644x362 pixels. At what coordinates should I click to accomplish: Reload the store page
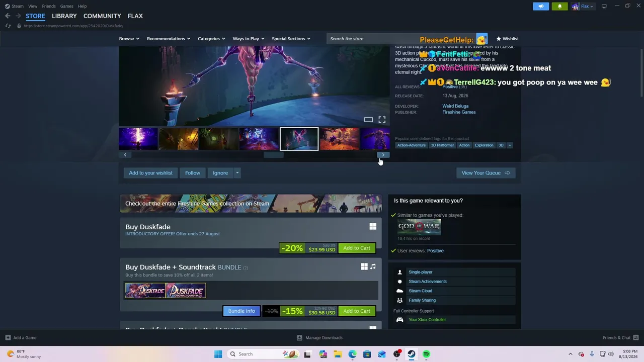click(8, 26)
